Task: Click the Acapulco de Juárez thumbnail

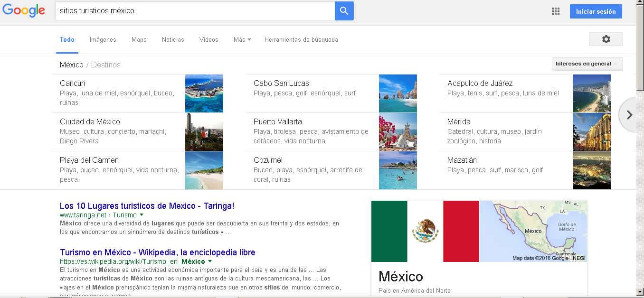Action: 592,93
